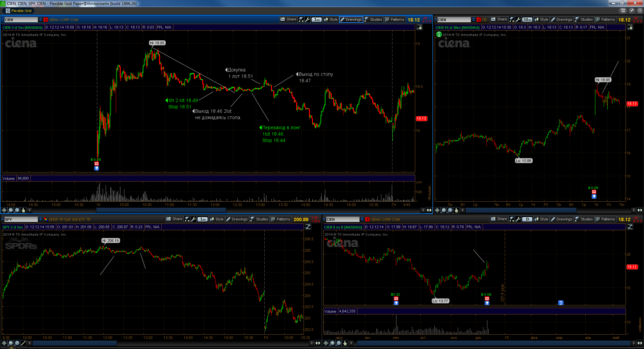Select pointer hand tool under daily CIEN chart
This screenshot has height=349, width=644.
click(x=345, y=343)
